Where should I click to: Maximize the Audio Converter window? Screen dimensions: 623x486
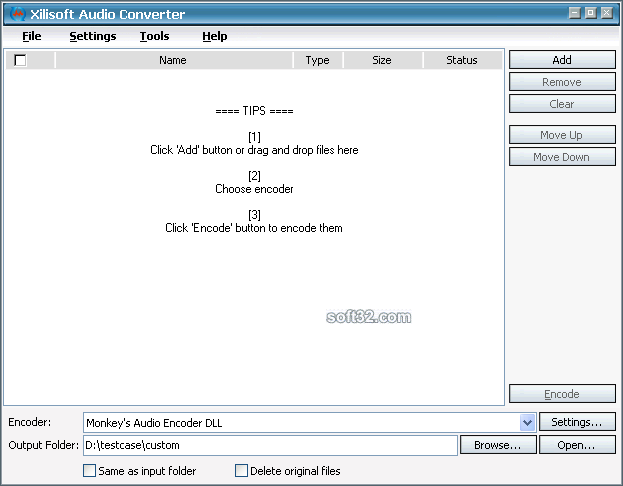tap(591, 13)
